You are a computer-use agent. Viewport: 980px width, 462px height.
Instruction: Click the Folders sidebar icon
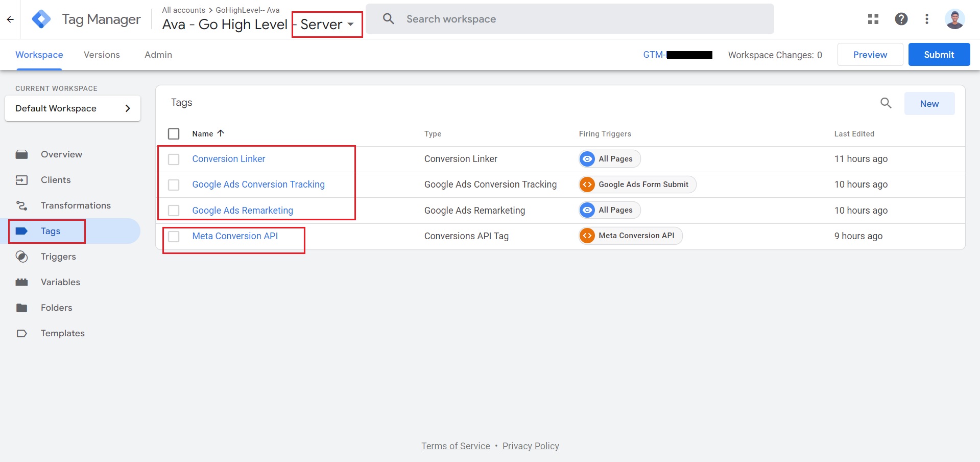[21, 308]
